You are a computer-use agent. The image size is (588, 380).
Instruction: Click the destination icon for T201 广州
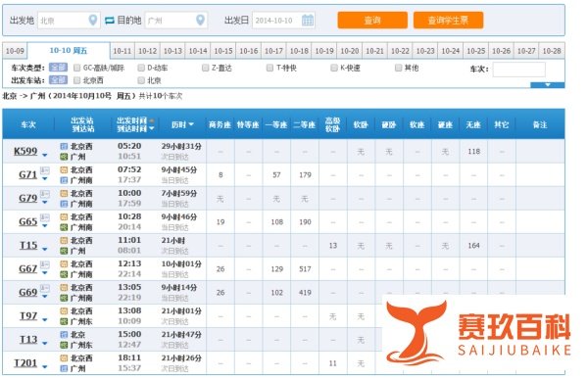point(64,368)
